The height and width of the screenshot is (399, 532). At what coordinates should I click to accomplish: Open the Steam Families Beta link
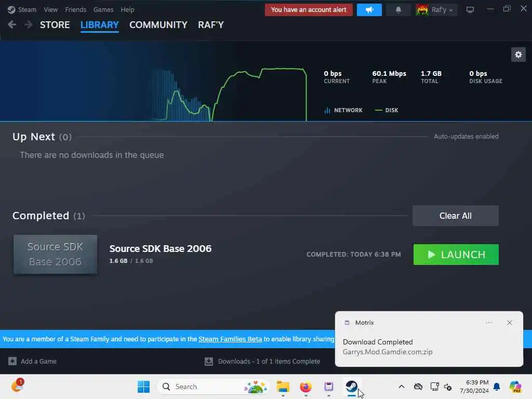pyautogui.click(x=230, y=339)
